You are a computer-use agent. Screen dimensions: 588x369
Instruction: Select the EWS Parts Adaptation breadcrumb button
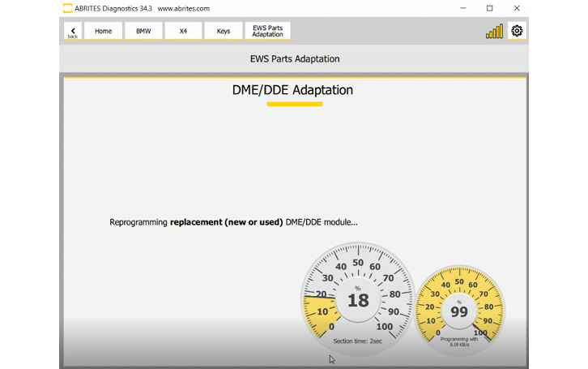pos(267,31)
